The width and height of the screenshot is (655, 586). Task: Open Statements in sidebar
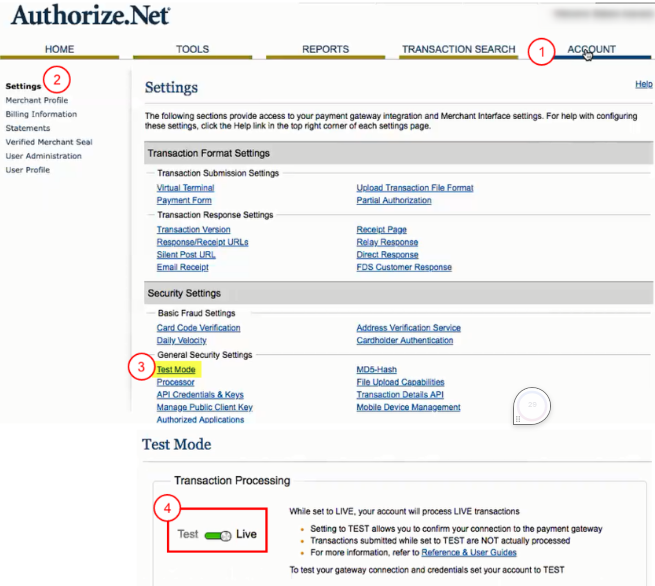pos(28,128)
